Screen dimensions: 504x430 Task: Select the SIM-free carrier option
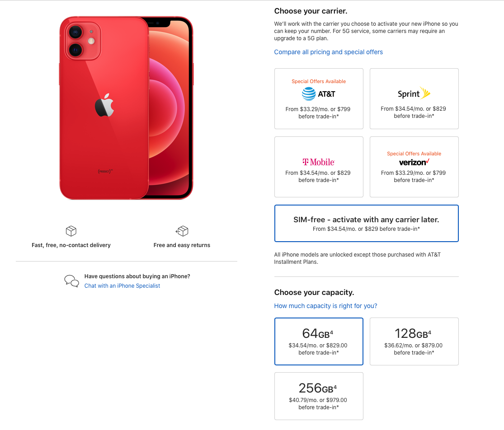click(x=367, y=223)
